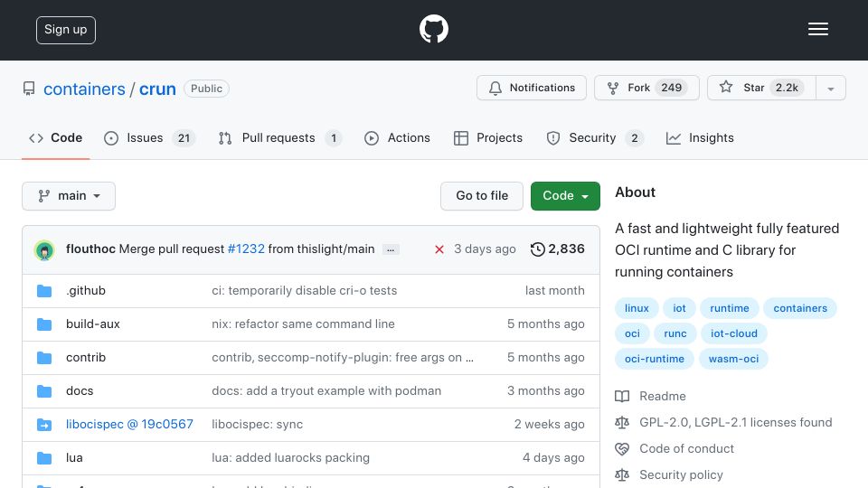
Task: Click the failed status X icon
Action: 439,249
